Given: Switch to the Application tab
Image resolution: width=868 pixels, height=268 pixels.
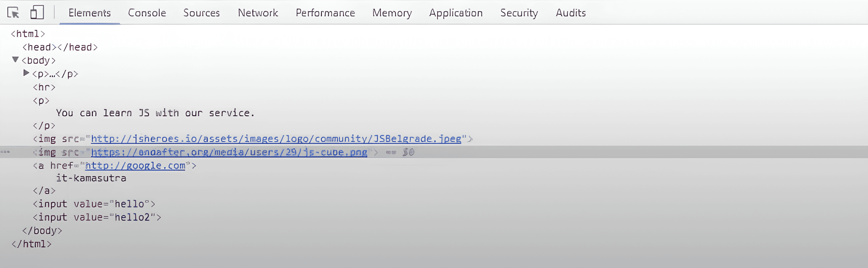Looking at the screenshot, I should tap(456, 13).
